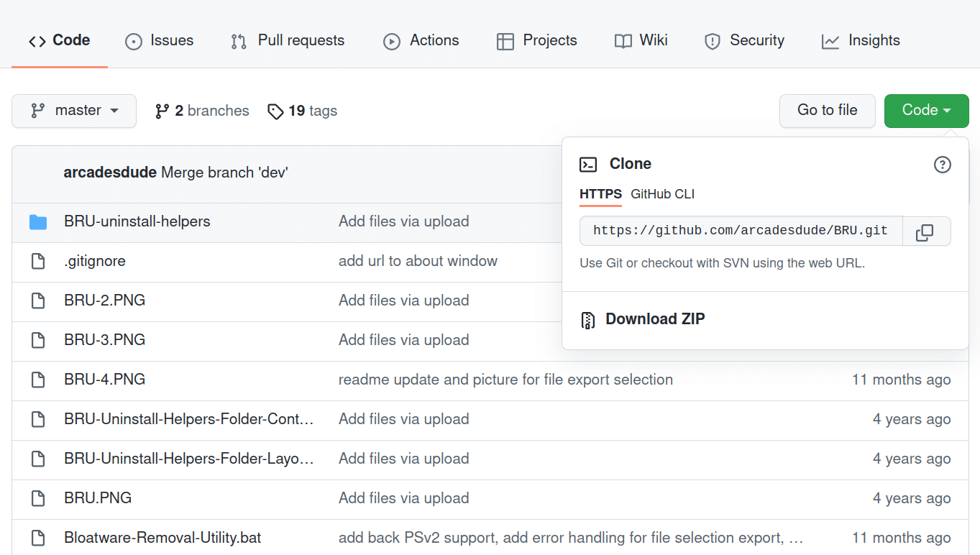Open BRU-Uninstall-Helpers-Folder-Layo… file
Viewport: 980px width, 555px height.
pyautogui.click(x=189, y=459)
